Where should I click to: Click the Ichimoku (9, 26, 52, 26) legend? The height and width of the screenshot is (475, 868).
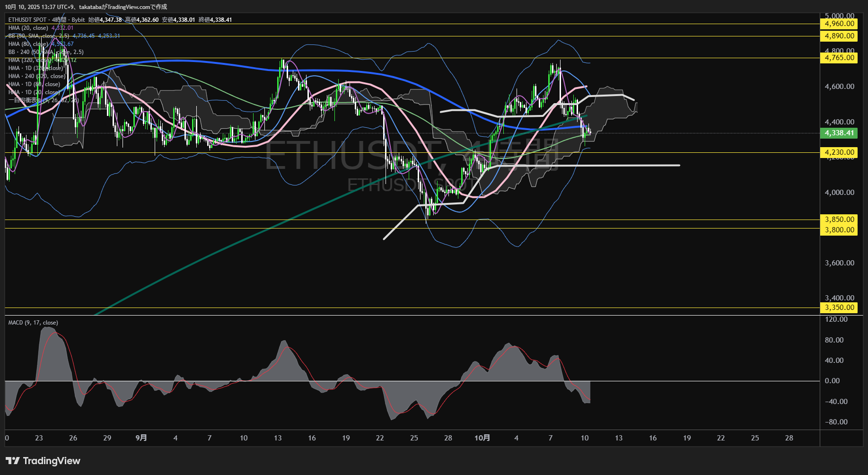click(43, 100)
